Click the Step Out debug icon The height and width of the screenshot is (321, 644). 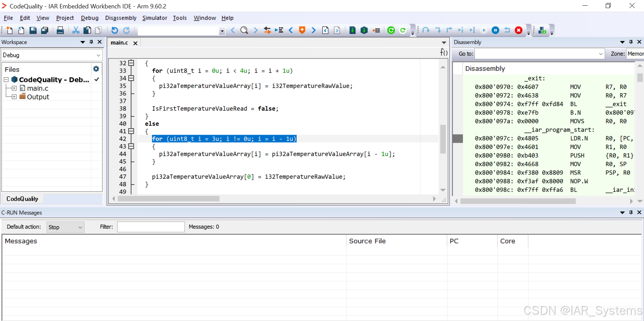pos(449,30)
